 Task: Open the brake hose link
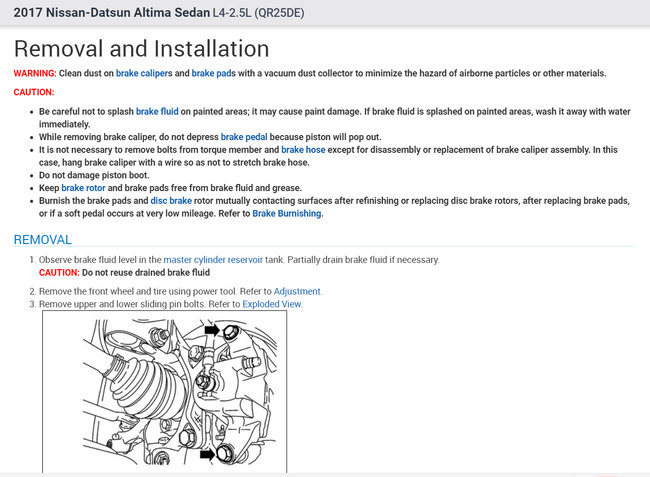coord(303,150)
